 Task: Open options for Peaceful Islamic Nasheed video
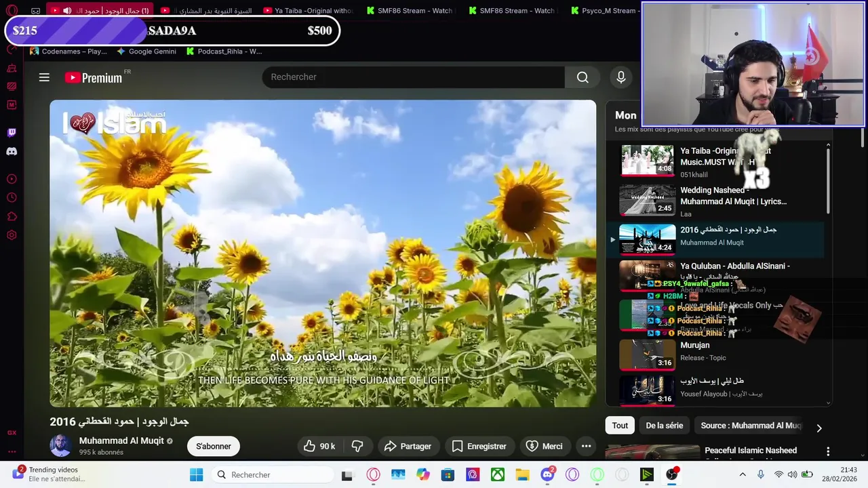coord(828,451)
